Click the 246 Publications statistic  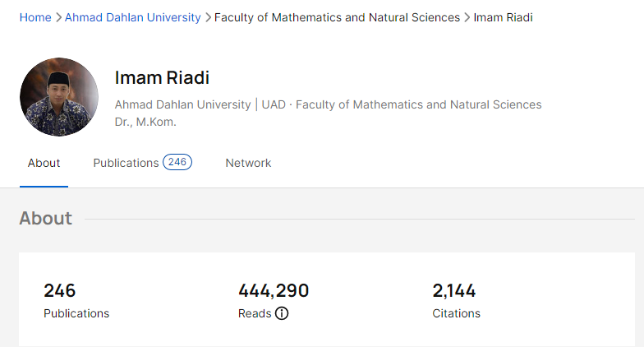pos(60,290)
